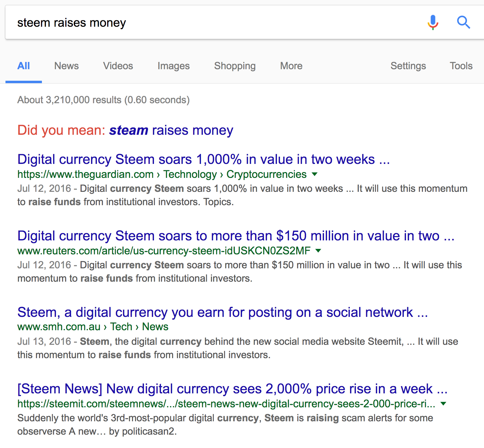This screenshot has width=484, height=448.
Task: Click the 'Did you mean:' red label
Action: pyautogui.click(x=61, y=130)
